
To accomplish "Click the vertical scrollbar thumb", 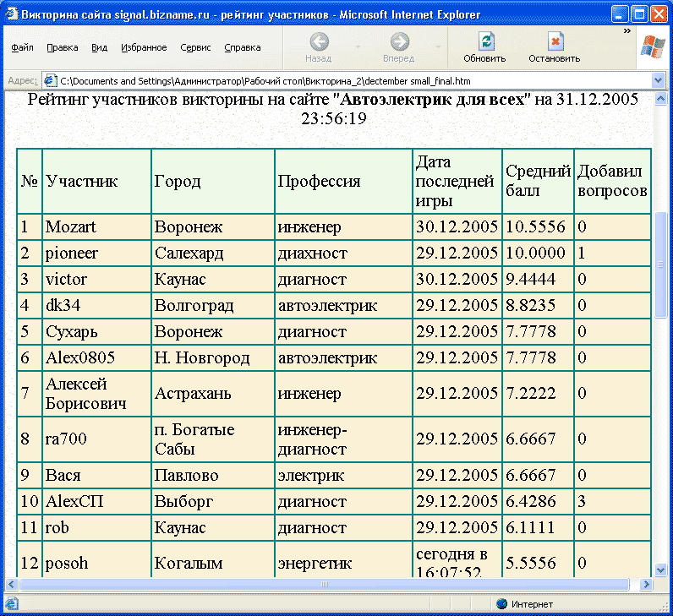I will point(660,265).
